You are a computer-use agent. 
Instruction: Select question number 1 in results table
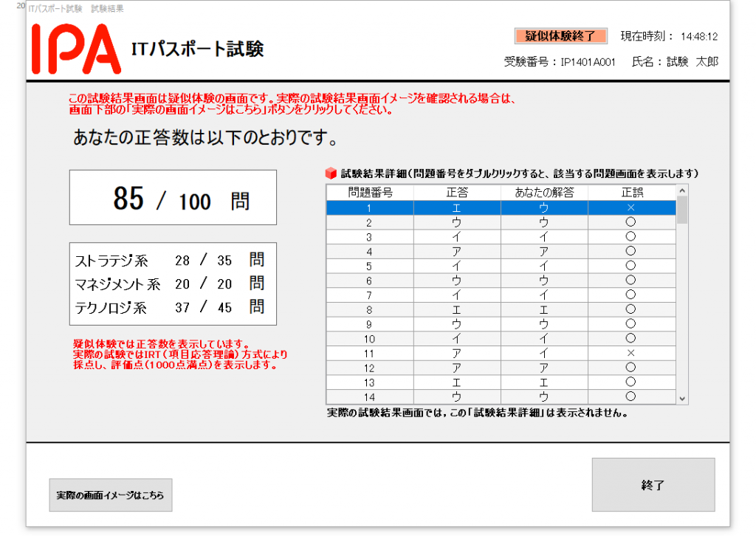369,208
